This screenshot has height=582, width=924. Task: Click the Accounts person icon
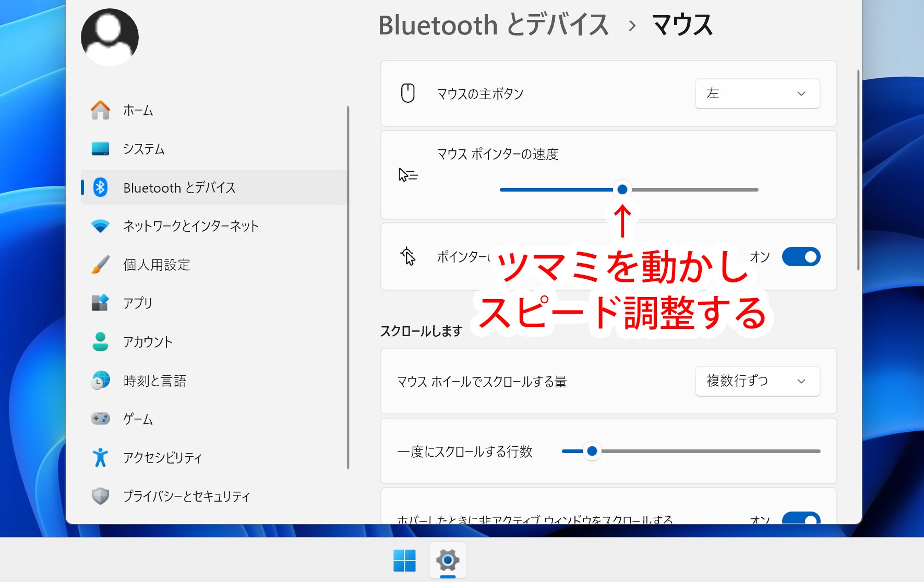coord(100,342)
